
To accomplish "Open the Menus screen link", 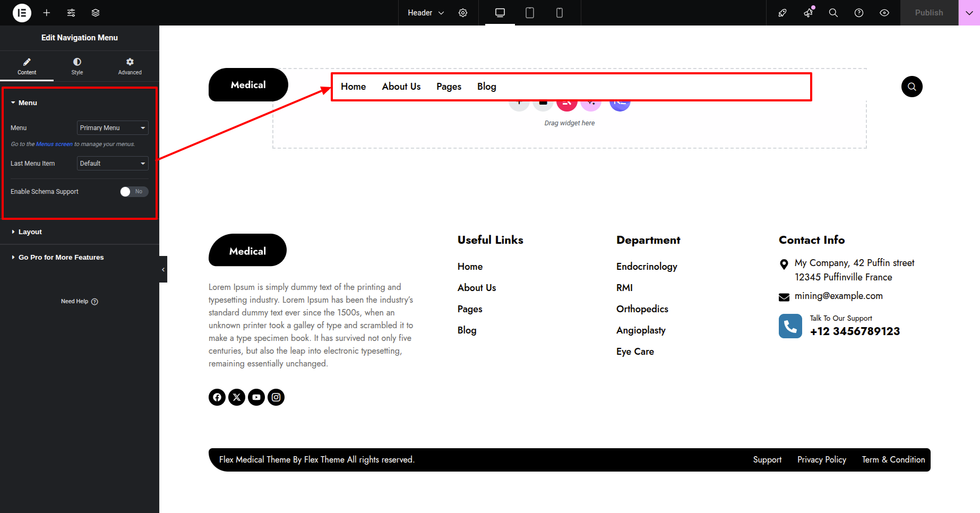I will (x=54, y=144).
